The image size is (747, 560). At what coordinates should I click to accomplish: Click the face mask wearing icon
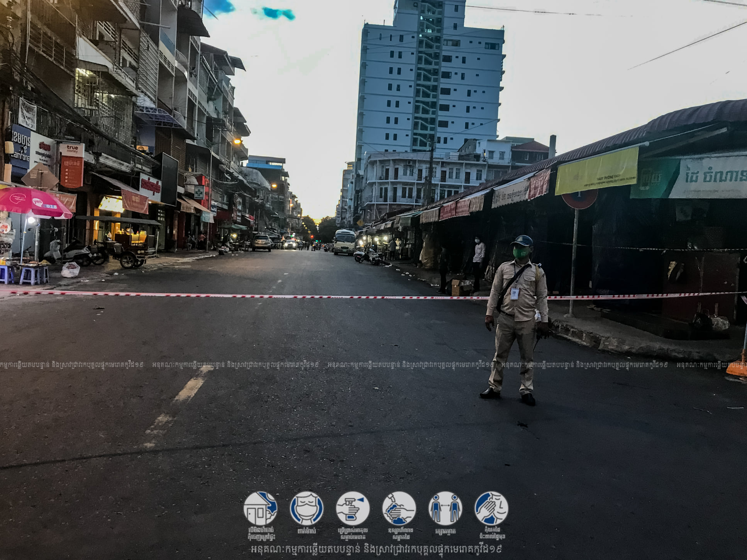pos(307,508)
